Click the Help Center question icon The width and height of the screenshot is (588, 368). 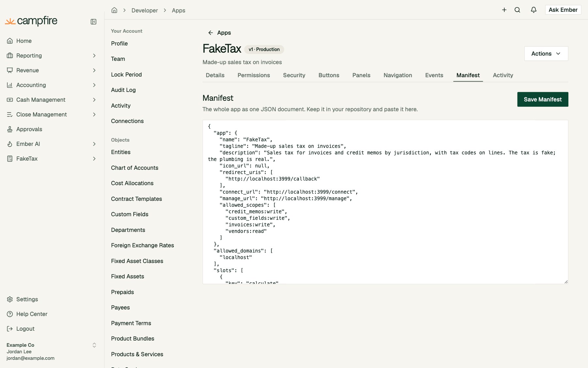click(x=10, y=314)
